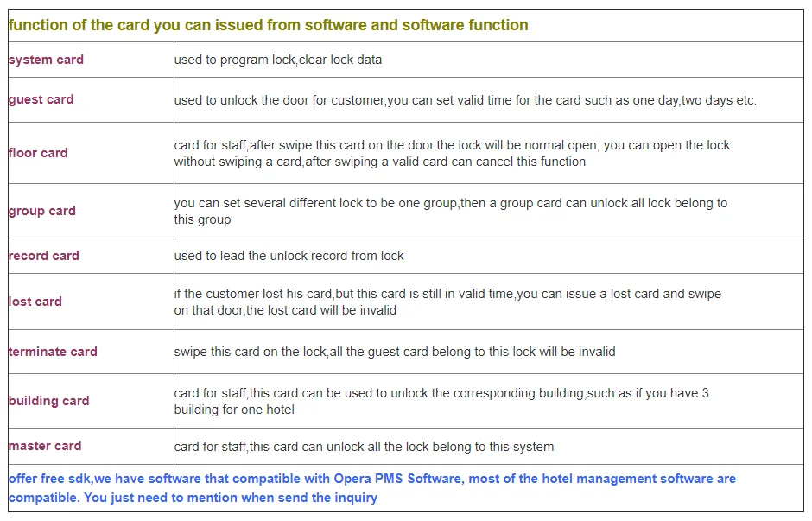Click the 'system card' label

point(46,60)
